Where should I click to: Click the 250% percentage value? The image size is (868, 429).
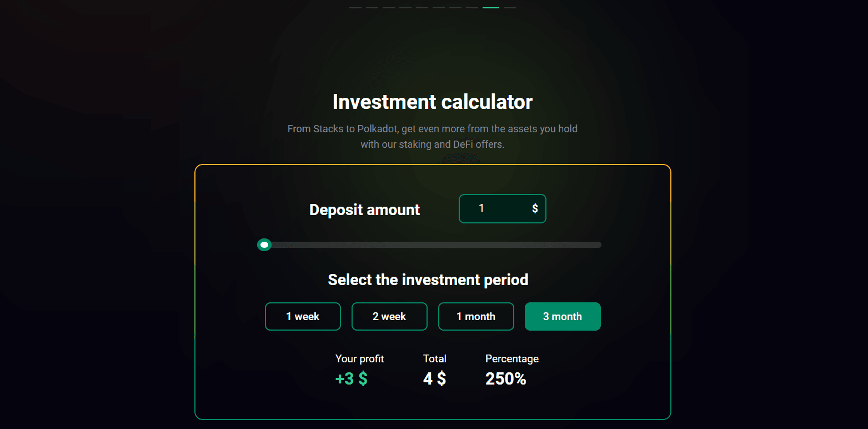click(x=505, y=378)
